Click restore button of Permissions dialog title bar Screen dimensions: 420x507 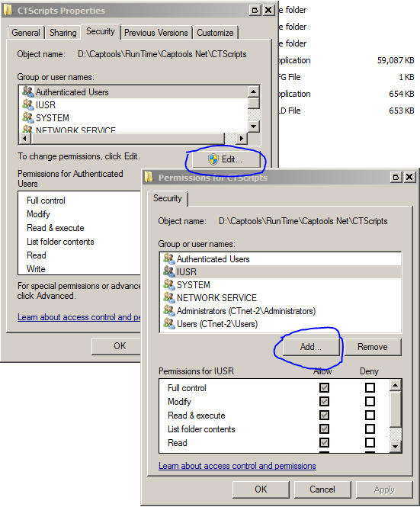[x=396, y=177]
